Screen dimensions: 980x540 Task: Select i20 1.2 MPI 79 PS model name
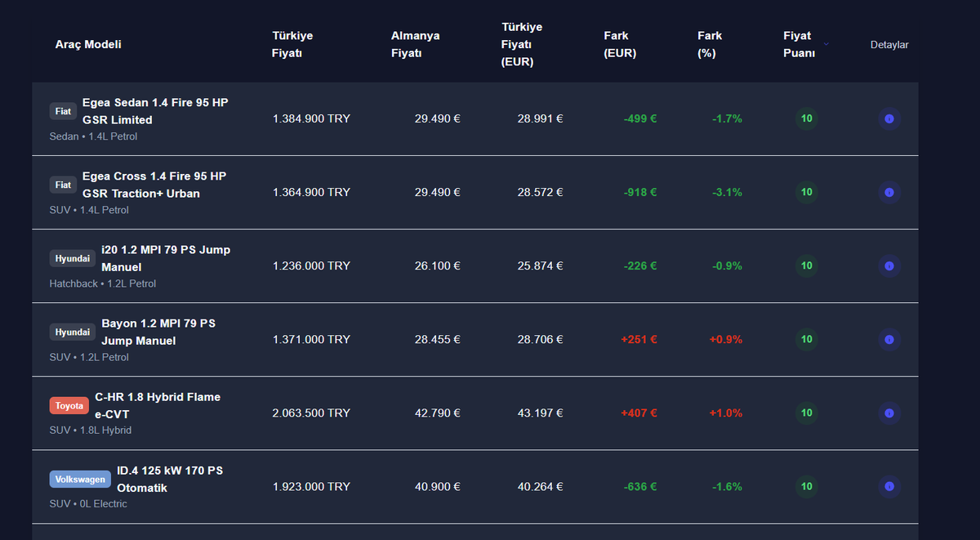click(166, 258)
